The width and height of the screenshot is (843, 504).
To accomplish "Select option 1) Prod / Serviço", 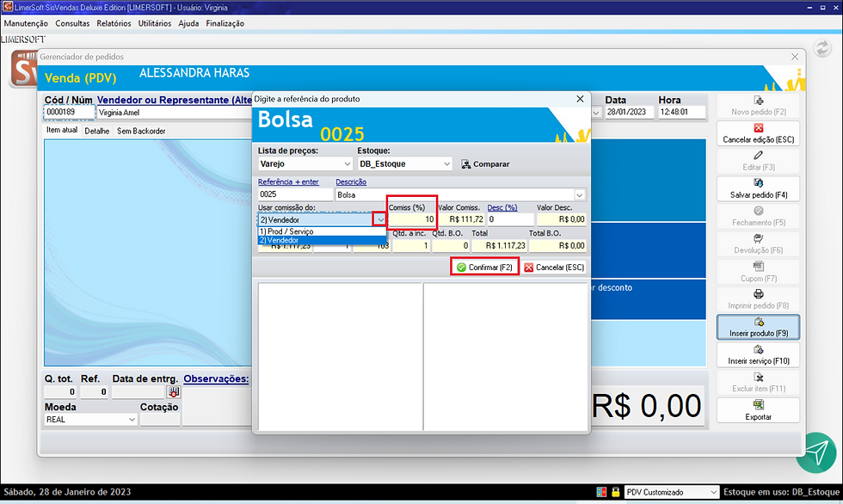I will point(322,231).
